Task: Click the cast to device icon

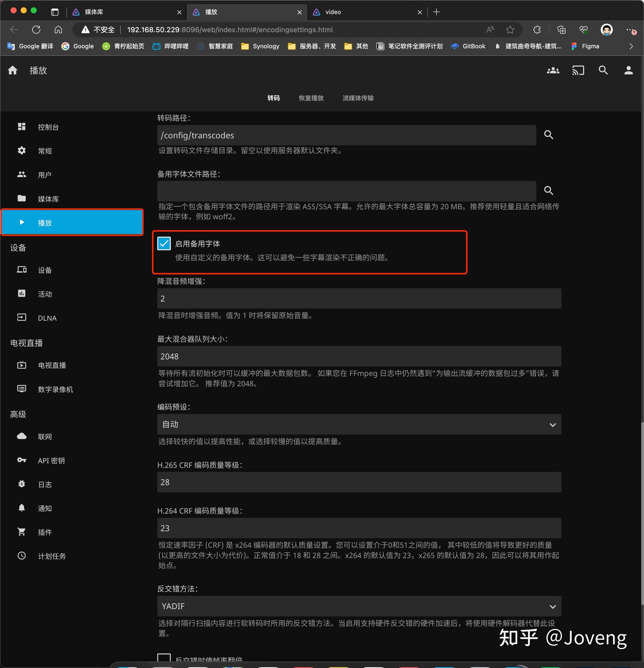Action: click(x=578, y=70)
